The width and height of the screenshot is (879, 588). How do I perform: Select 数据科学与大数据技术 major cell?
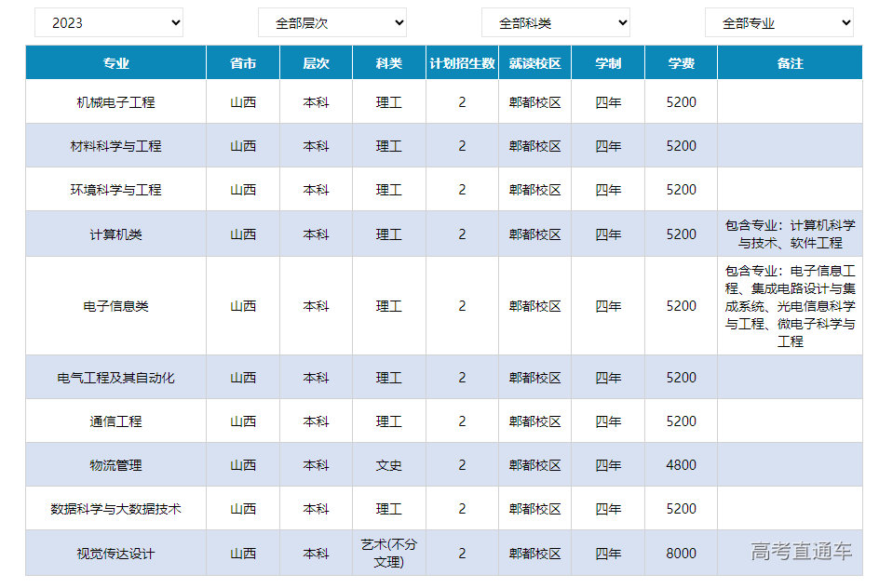tap(116, 509)
